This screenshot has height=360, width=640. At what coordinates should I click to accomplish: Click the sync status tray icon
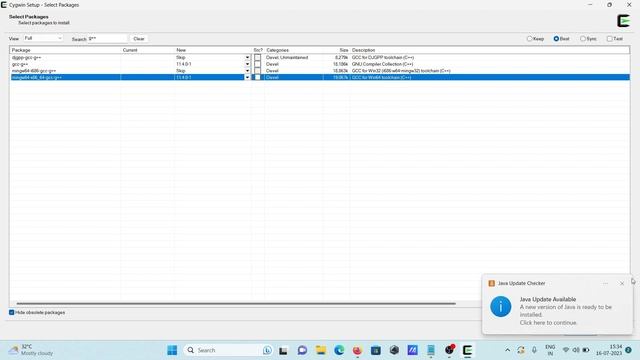pos(521,350)
